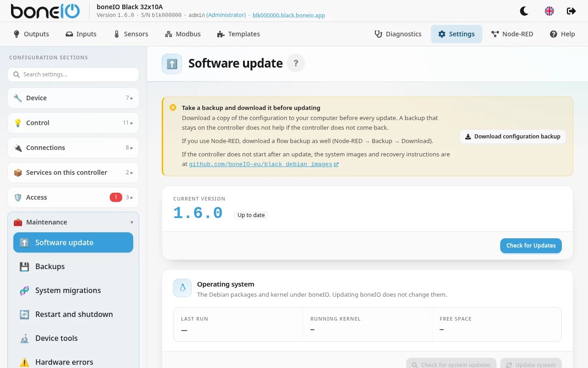Click the Restart and shutdown icon
Screen dimensions: 588x368
coord(24,314)
